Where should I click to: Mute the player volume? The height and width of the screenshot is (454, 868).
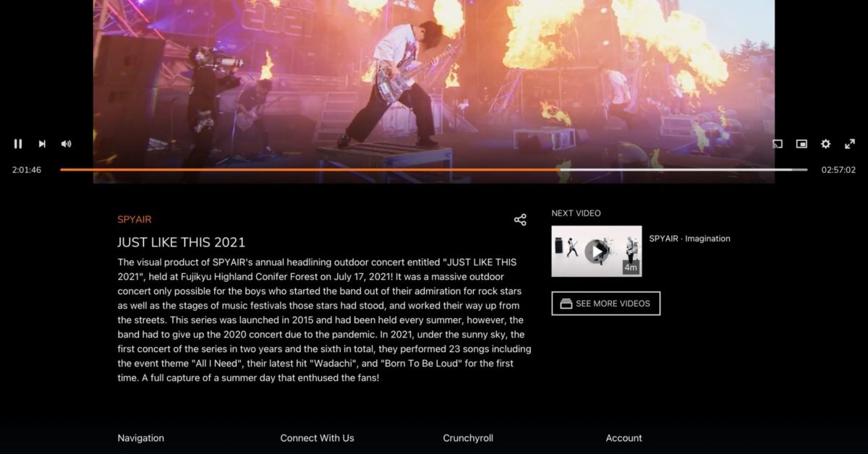[67, 144]
